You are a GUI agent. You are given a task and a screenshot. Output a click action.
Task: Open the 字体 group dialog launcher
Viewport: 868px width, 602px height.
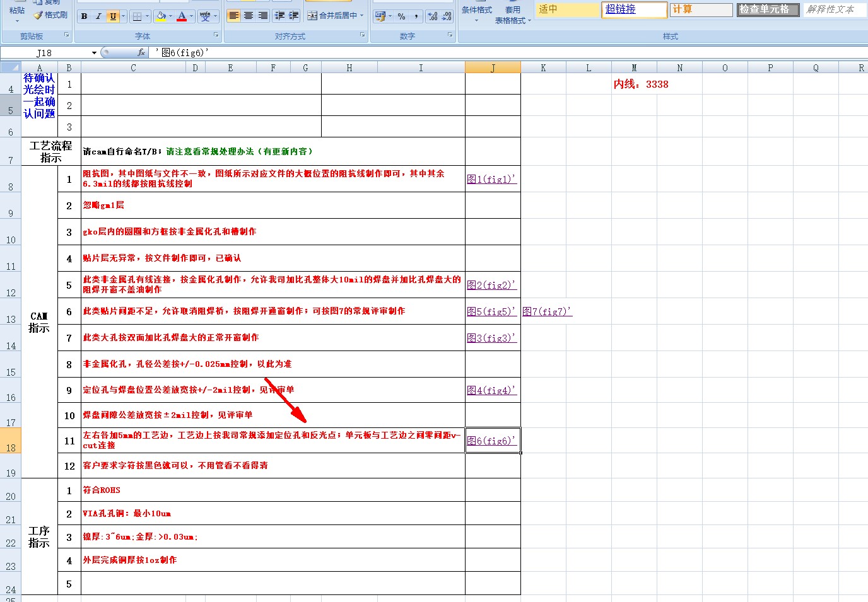click(x=216, y=35)
